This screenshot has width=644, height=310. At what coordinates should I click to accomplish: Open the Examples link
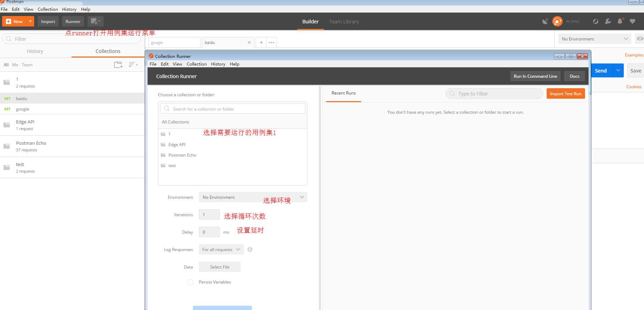click(634, 55)
